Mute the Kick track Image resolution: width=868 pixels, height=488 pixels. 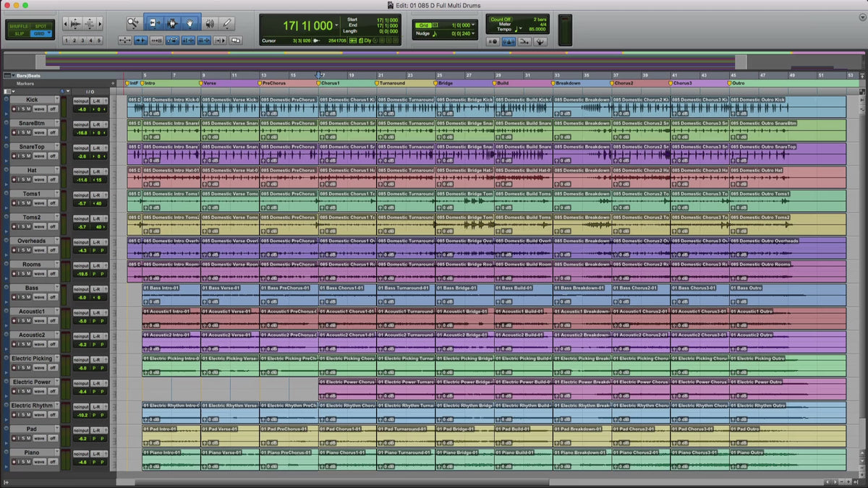coord(29,109)
